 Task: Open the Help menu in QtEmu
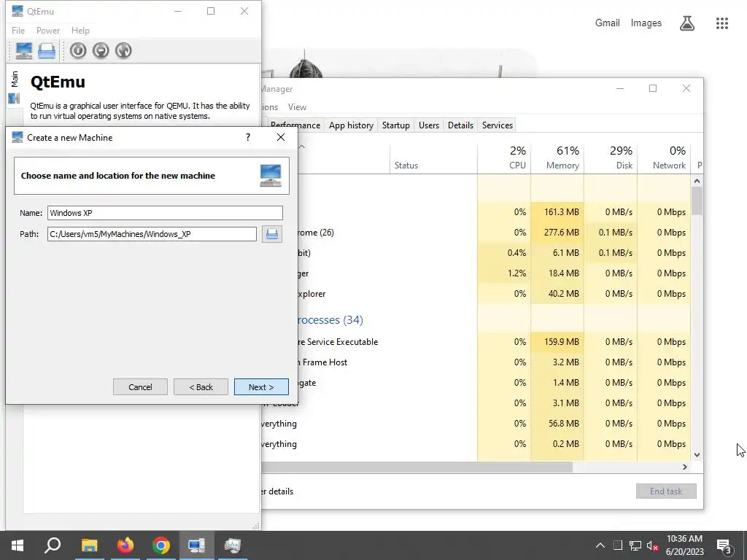[80, 31]
